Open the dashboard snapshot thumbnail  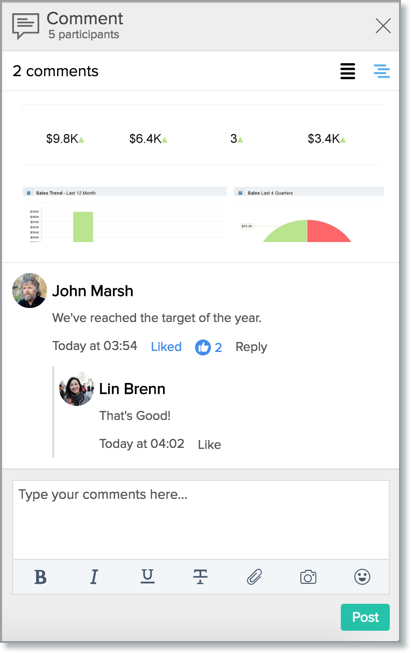click(x=202, y=175)
